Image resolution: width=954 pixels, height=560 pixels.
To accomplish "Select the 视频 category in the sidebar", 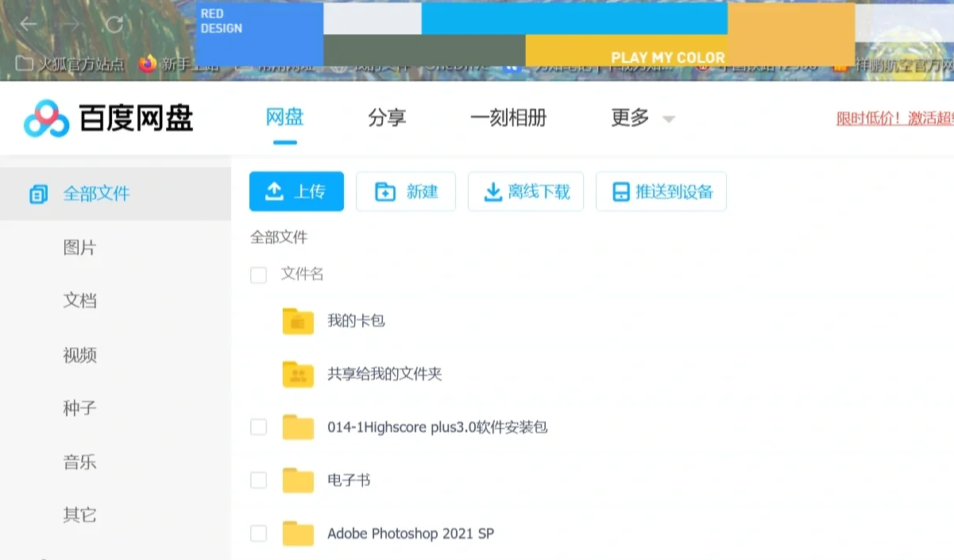I will pyautogui.click(x=79, y=355).
